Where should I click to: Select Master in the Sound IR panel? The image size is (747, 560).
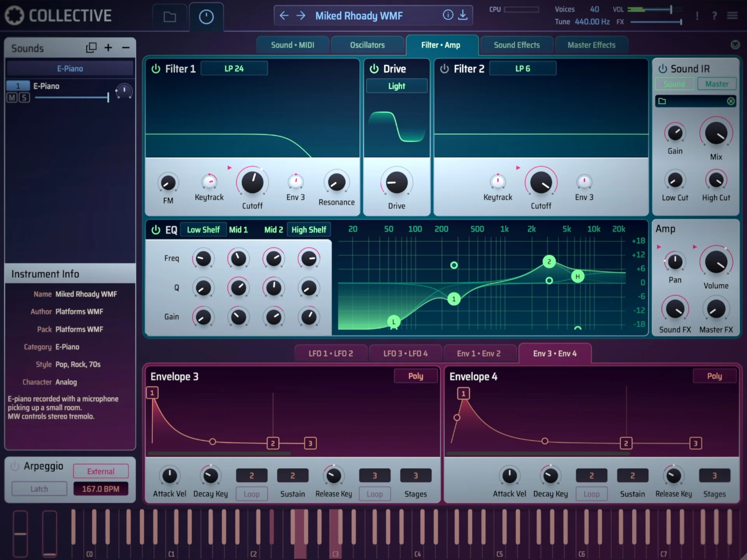click(x=717, y=84)
